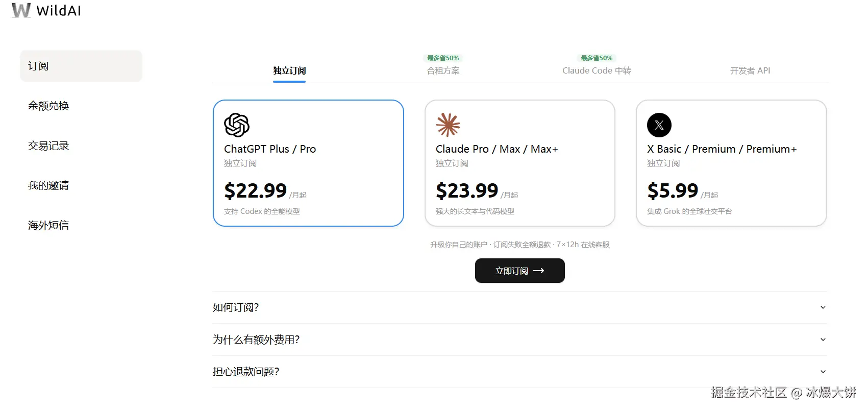The width and height of the screenshot is (868, 411).
Task: Expand the 如何订阅? chevron
Action: (823, 307)
